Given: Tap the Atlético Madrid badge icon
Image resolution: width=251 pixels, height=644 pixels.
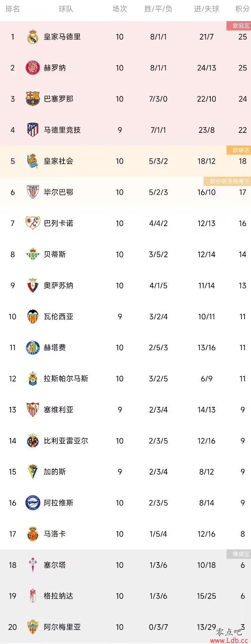Looking at the screenshot, I should [x=33, y=130].
